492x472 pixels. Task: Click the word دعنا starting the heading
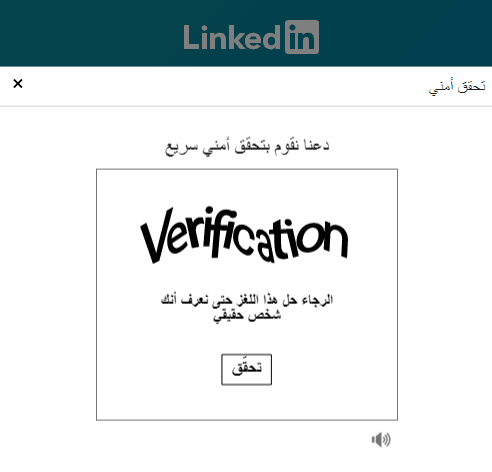click(x=317, y=146)
